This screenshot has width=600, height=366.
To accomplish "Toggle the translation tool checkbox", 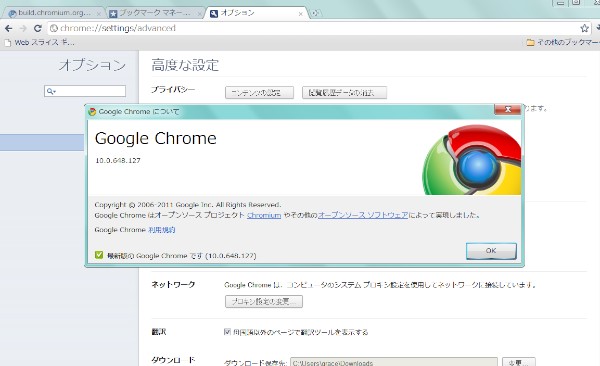I will (x=227, y=332).
